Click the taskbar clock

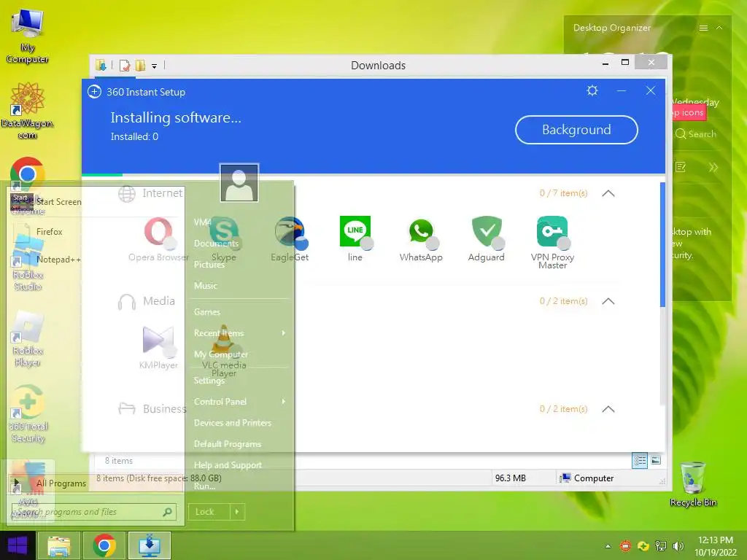click(715, 546)
